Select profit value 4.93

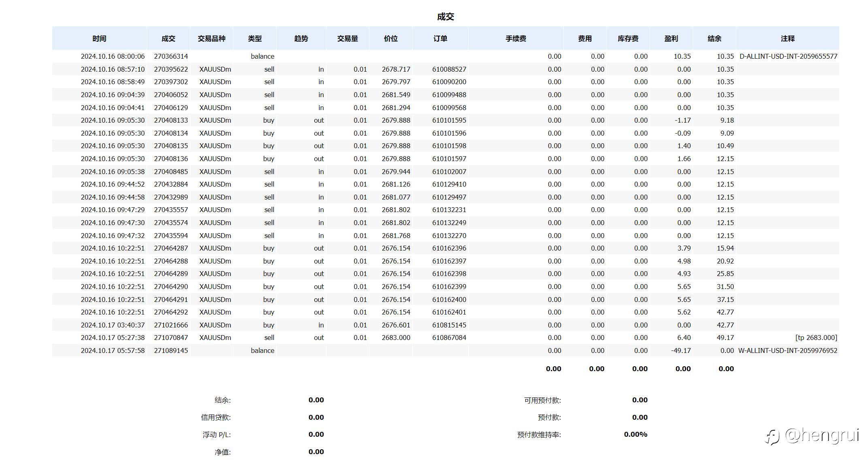click(684, 274)
